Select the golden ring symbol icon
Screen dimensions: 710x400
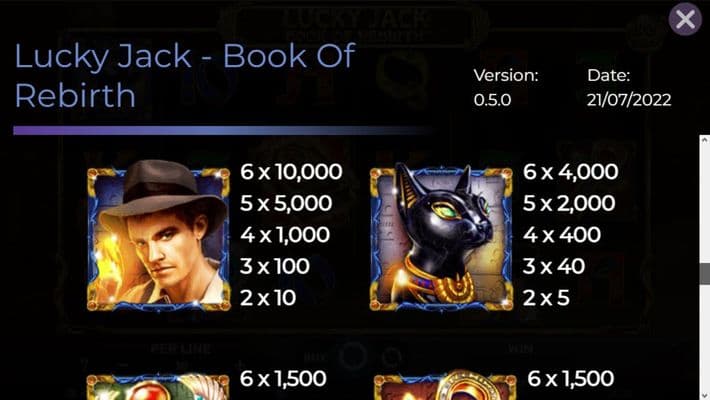coord(445,385)
